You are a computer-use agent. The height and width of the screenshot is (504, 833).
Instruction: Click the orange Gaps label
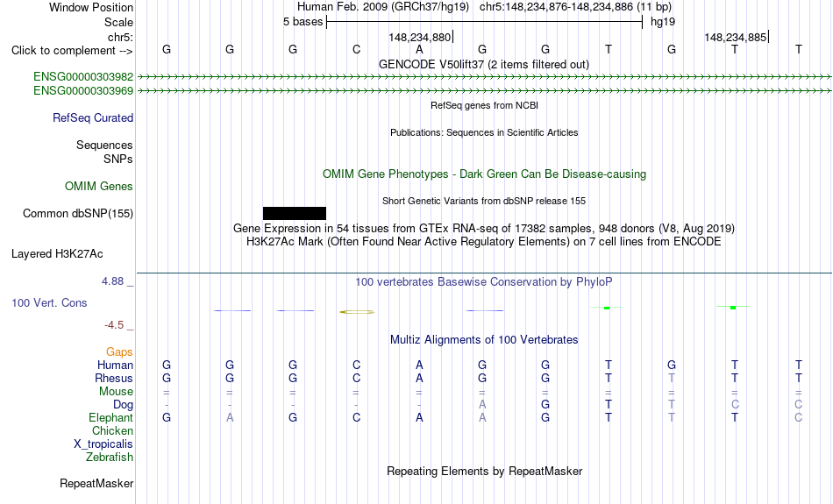click(x=119, y=352)
